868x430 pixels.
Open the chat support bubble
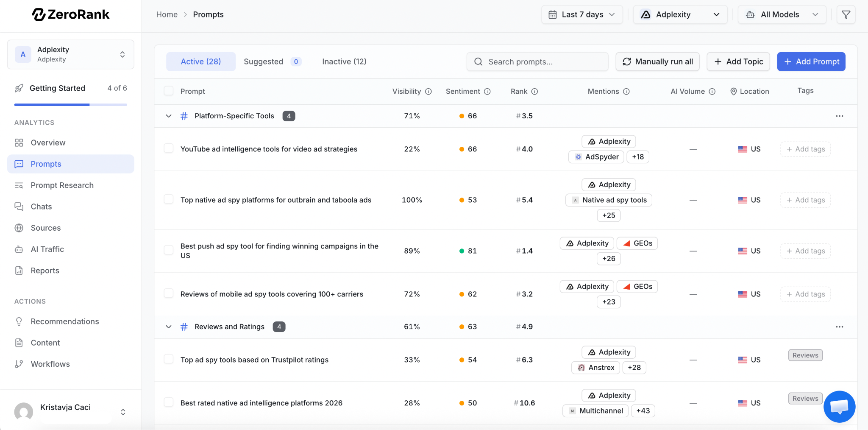pyautogui.click(x=839, y=407)
